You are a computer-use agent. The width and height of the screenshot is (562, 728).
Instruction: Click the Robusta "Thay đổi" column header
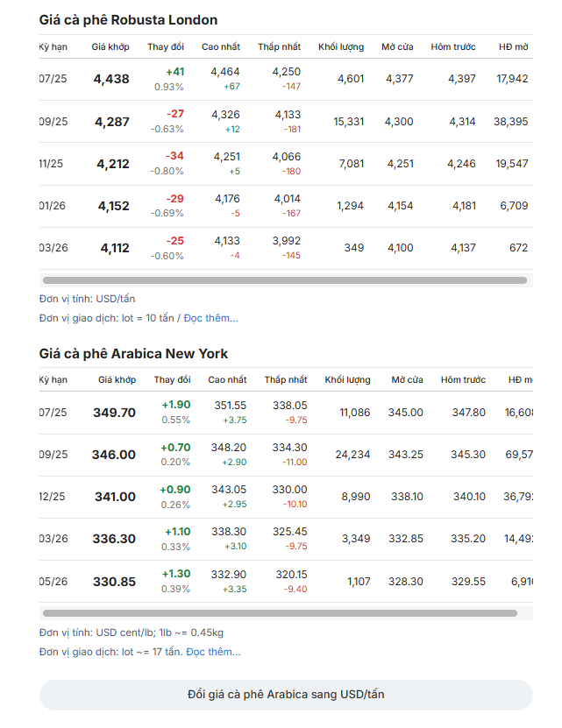tap(166, 47)
